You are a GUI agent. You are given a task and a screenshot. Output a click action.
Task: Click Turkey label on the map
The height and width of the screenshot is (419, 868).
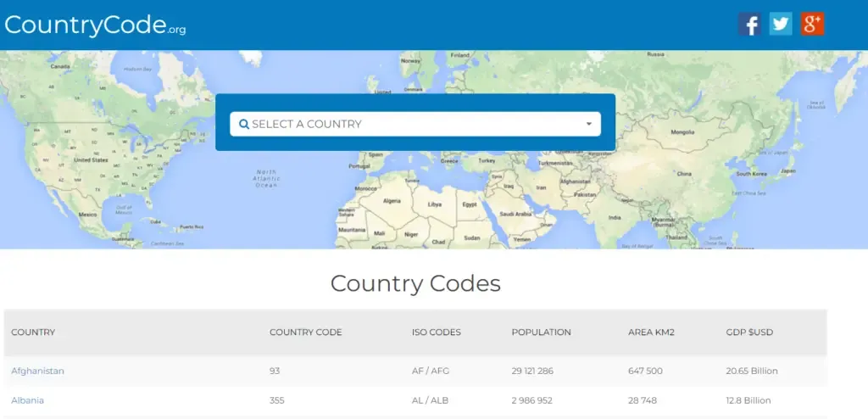click(487, 160)
